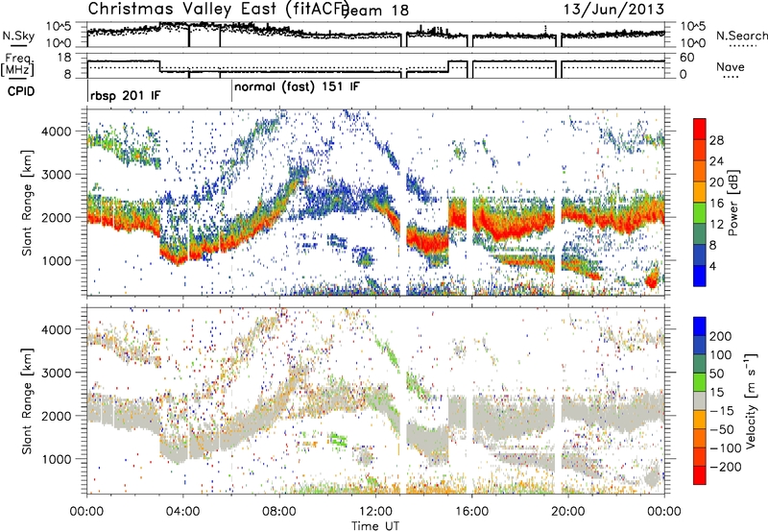Image resolution: width=768 pixels, height=532 pixels.
Task: Click the dotted line sample under Nave
Action: coord(731,78)
